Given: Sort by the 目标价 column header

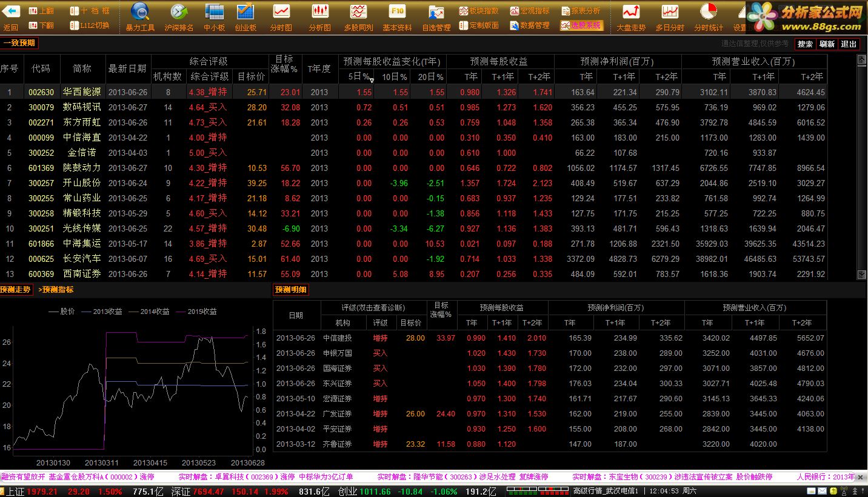Looking at the screenshot, I should (251, 76).
